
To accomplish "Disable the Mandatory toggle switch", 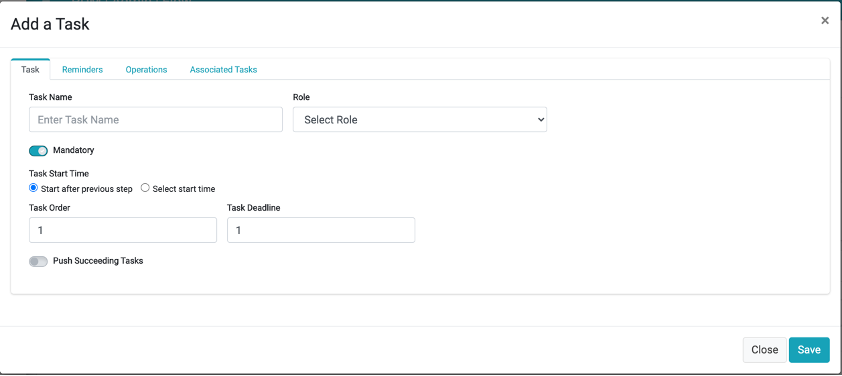I will pyautogui.click(x=38, y=151).
